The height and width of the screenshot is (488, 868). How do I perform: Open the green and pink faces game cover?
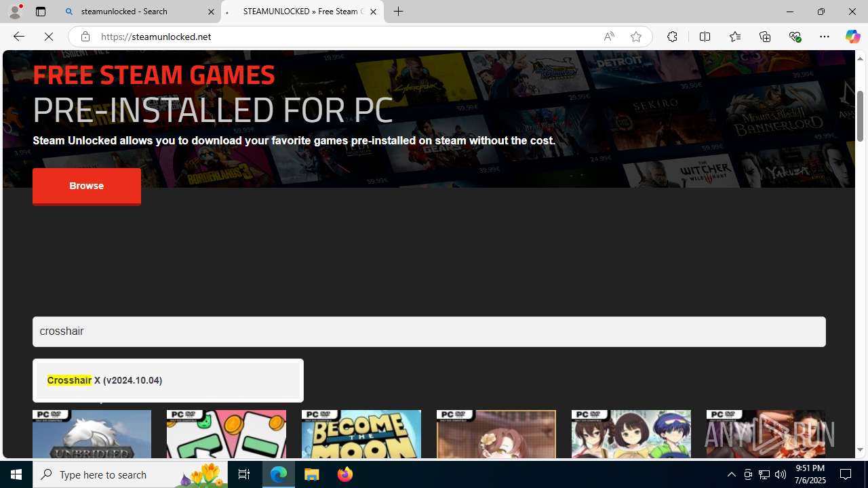click(x=226, y=434)
